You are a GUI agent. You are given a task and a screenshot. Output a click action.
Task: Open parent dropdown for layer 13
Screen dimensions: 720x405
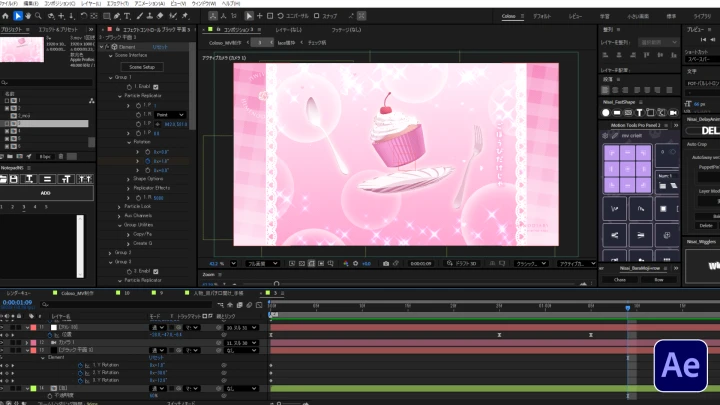click(242, 350)
